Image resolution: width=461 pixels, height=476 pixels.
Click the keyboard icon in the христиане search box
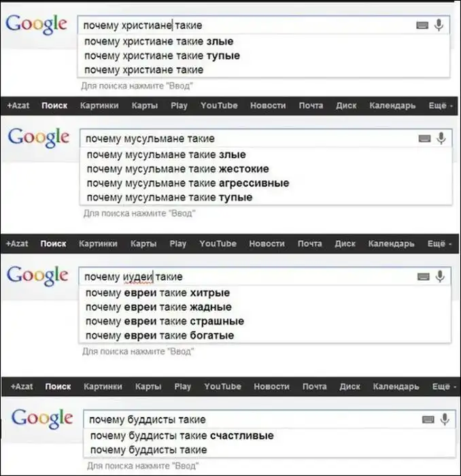click(x=422, y=26)
